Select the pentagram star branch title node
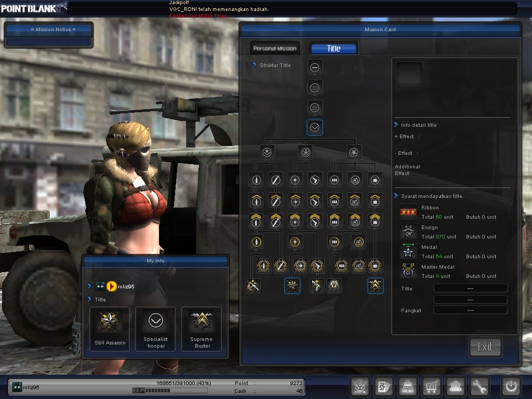Screen dimensions: 532x399 click(x=353, y=152)
